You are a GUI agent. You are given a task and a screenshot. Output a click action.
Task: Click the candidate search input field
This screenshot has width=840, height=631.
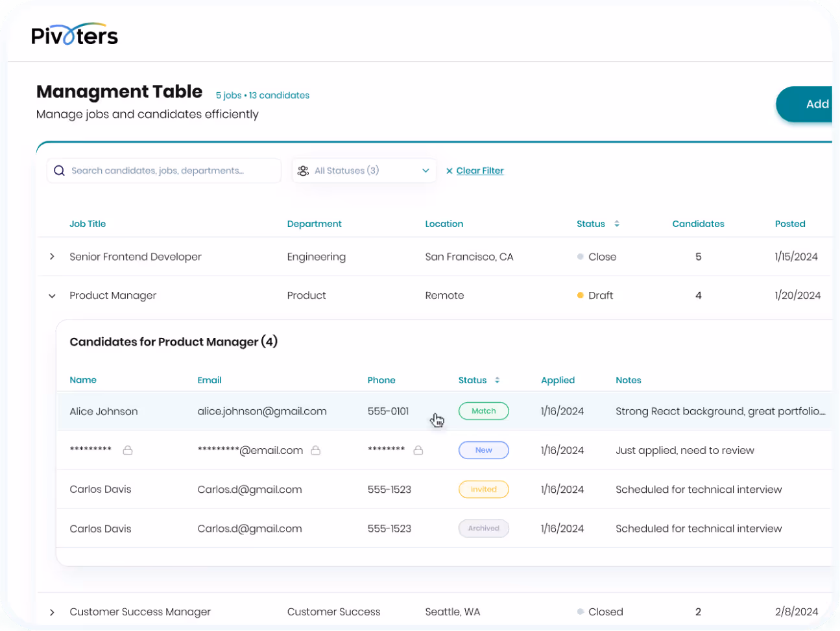(x=162, y=170)
